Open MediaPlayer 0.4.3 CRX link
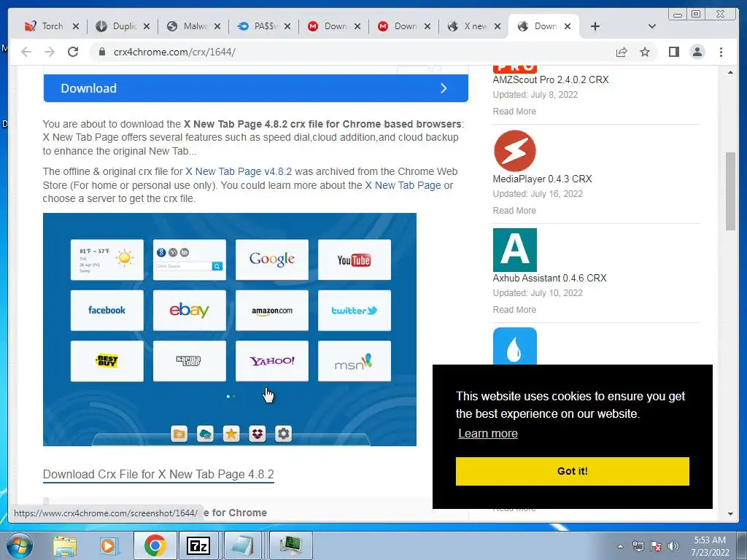Screen dimensions: 747x560 pyautogui.click(x=542, y=179)
